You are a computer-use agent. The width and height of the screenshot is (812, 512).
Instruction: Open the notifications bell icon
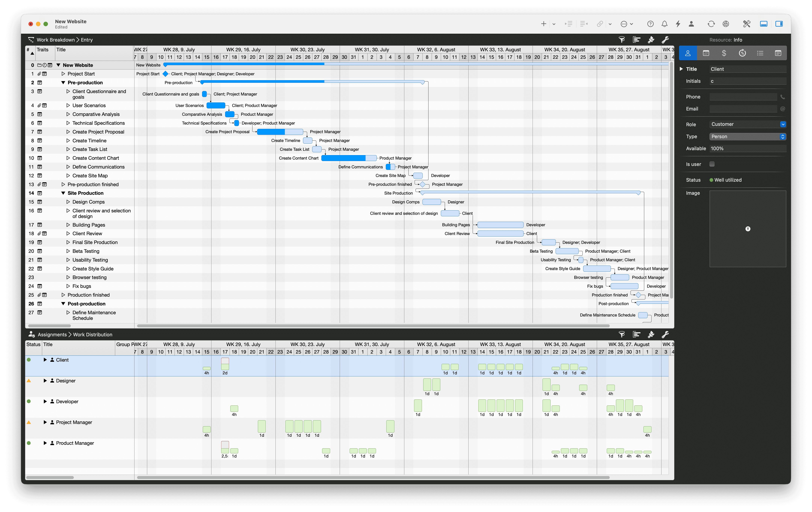tap(664, 24)
